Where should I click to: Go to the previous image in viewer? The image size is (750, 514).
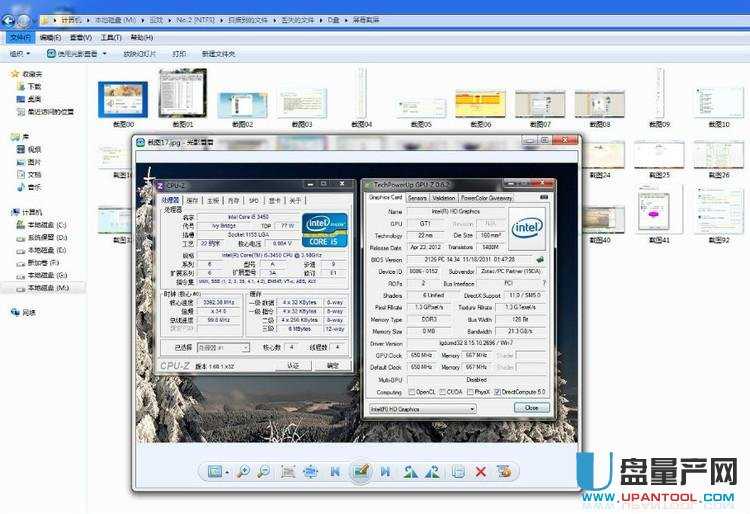pos(335,471)
